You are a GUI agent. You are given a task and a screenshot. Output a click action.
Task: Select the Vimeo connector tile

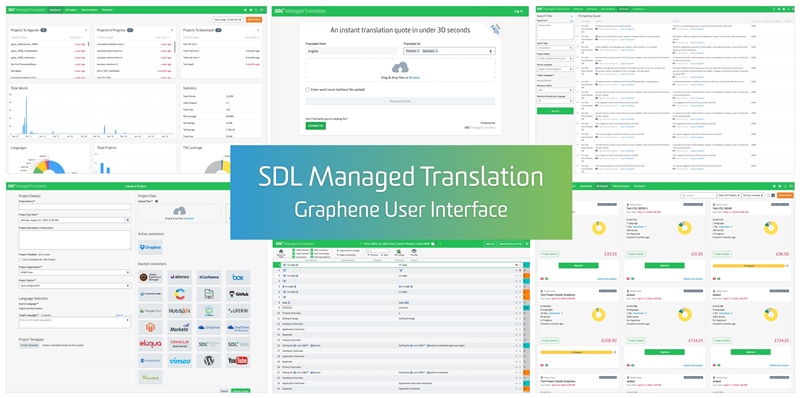click(180, 361)
